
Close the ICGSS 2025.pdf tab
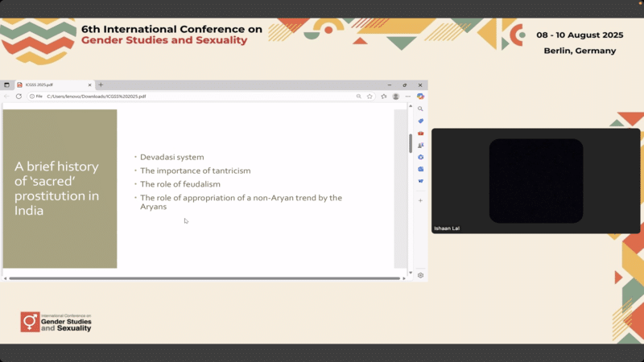coord(92,84)
